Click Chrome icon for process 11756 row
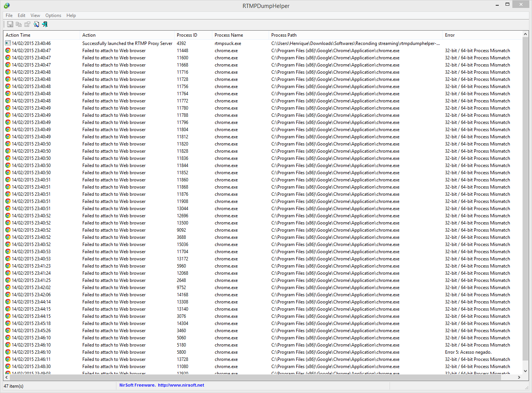This screenshot has height=393, width=532. pos(8,87)
